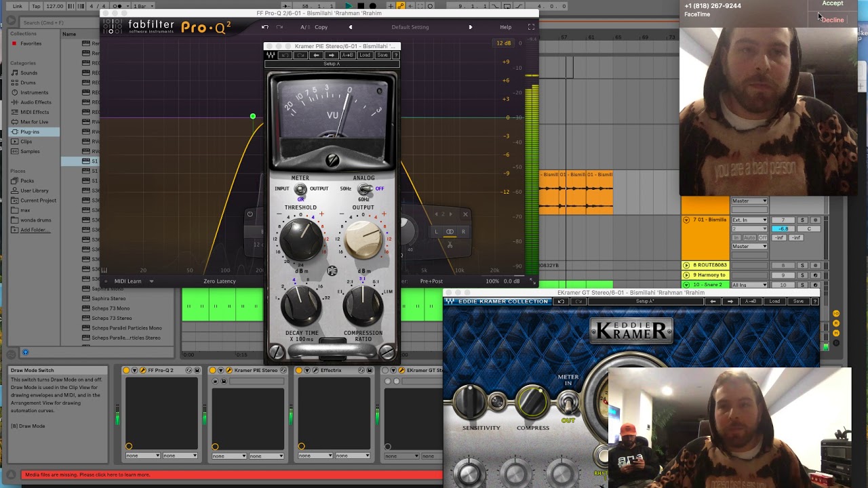
Task: Click the ? help icon in Kramer PIE
Action: [396, 55]
